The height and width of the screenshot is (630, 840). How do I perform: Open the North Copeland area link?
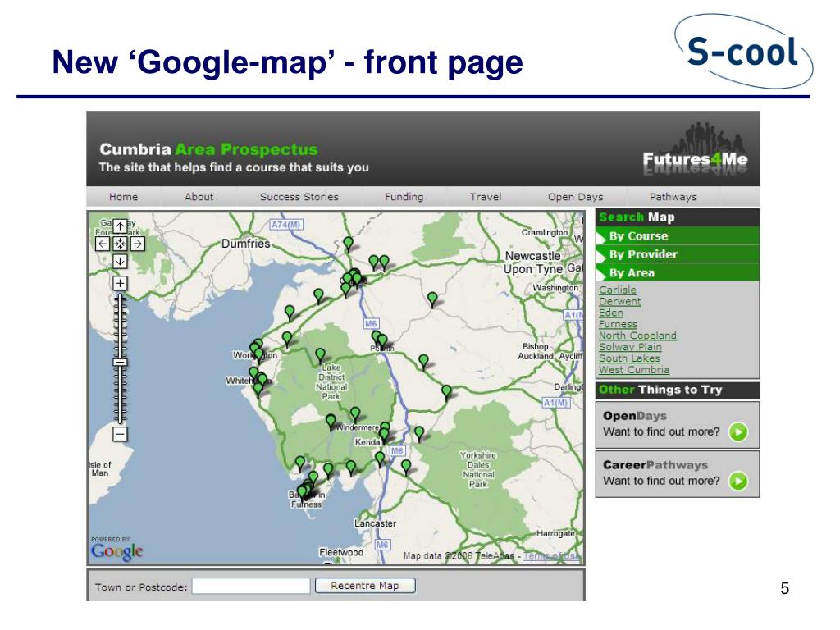(x=637, y=336)
